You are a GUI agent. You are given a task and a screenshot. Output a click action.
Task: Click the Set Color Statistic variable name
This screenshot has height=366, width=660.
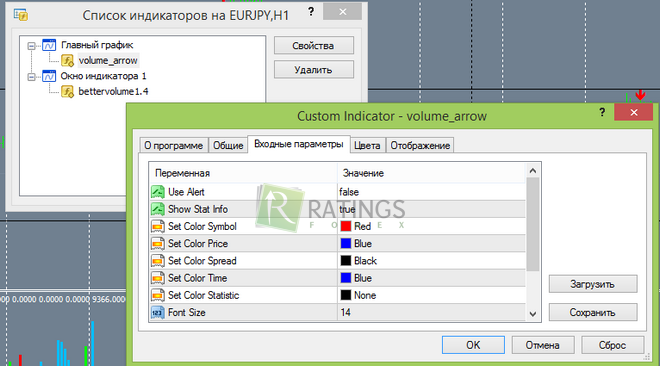204,295
